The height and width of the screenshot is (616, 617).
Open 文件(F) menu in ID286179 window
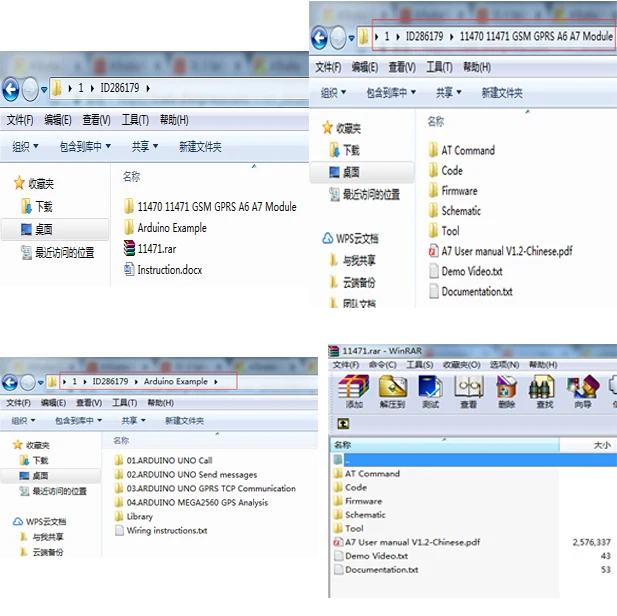click(x=20, y=120)
